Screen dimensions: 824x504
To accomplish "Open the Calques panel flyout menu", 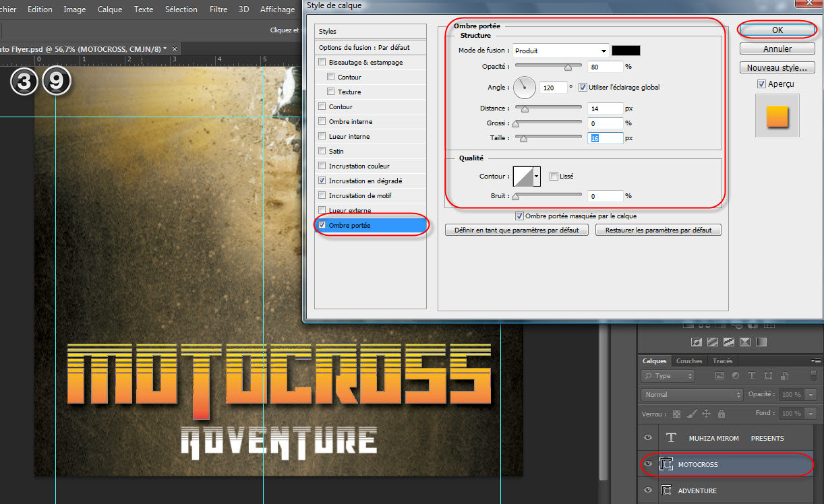I will (x=816, y=361).
